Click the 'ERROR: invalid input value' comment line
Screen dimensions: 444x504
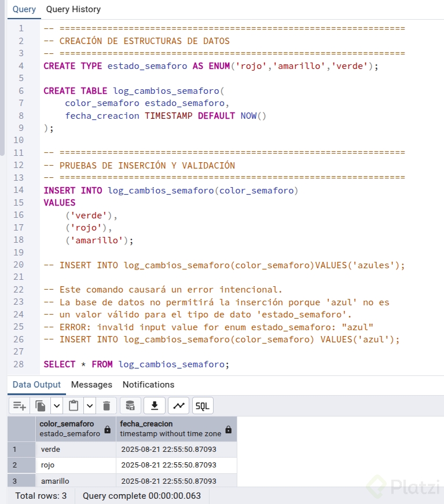[208, 327]
